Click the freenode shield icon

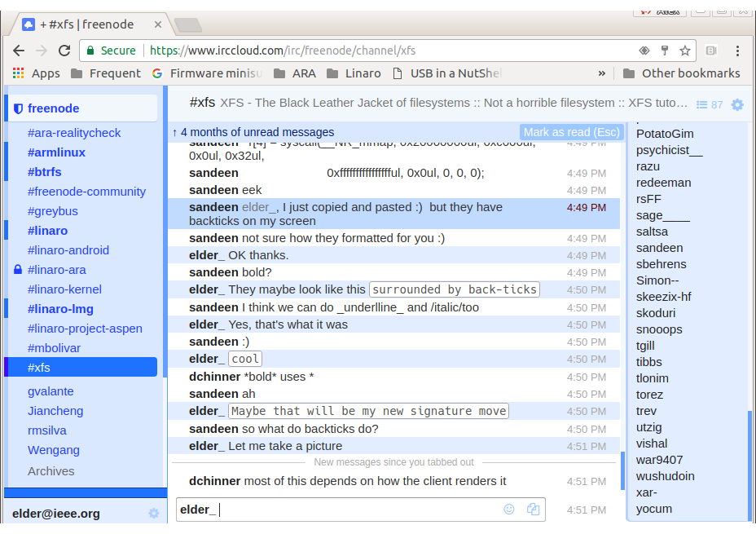(x=18, y=108)
